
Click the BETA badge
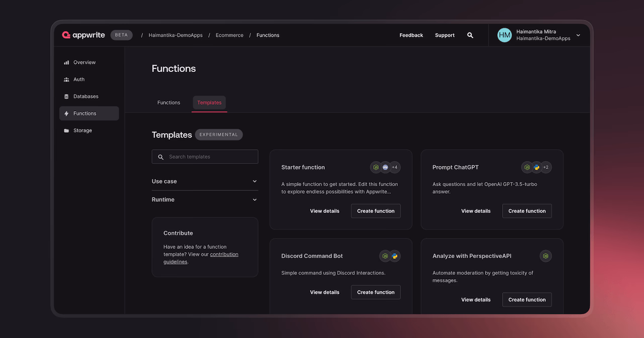121,35
